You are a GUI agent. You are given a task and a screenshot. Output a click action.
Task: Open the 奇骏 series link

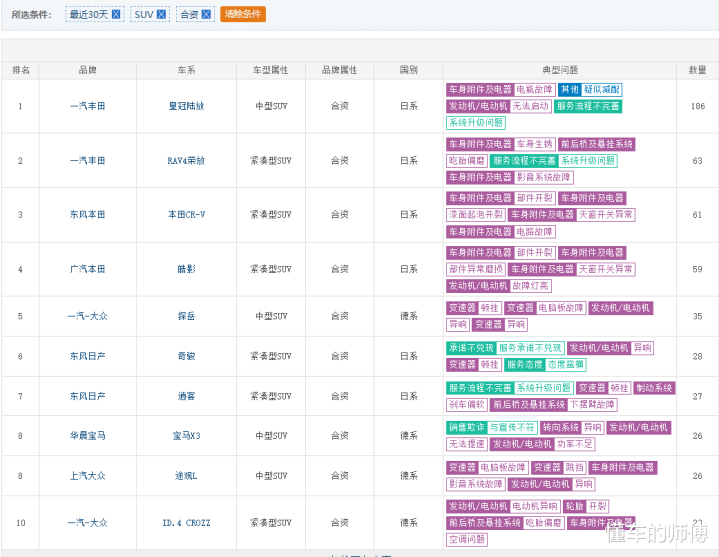(186, 356)
